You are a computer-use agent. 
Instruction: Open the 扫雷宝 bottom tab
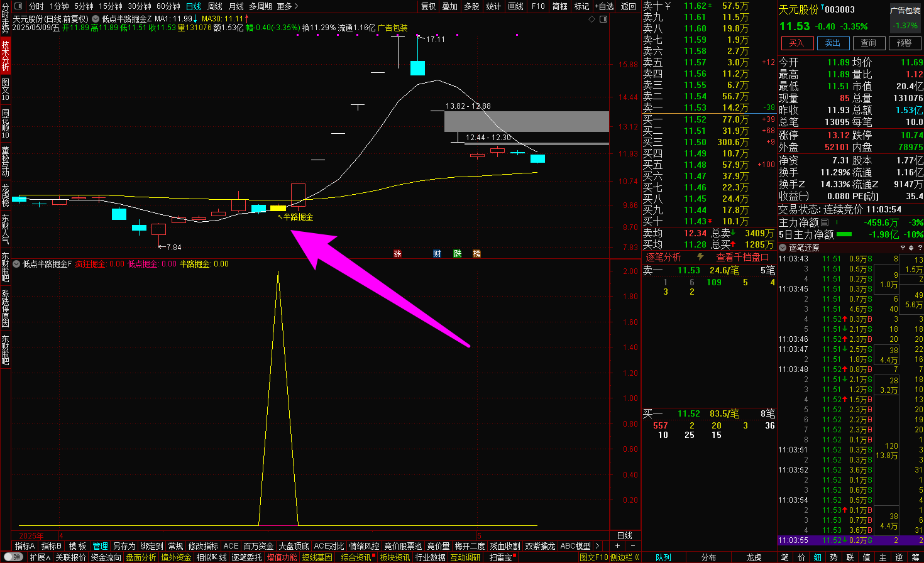[501, 557]
